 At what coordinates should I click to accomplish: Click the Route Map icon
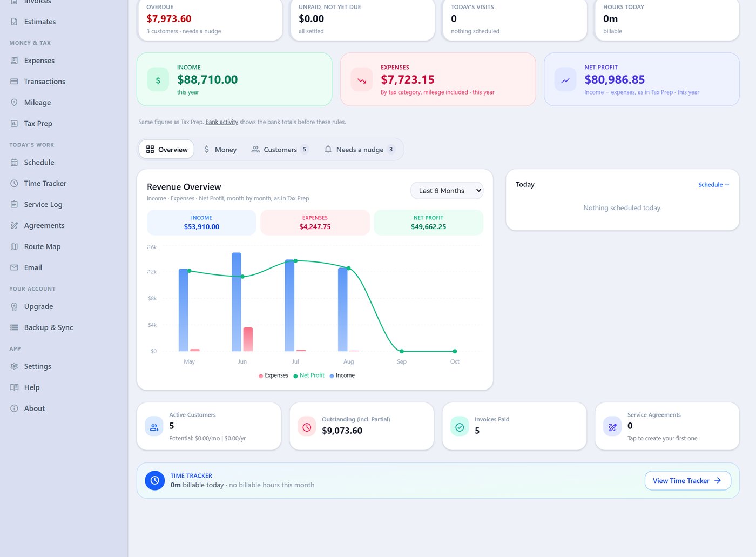pos(14,247)
